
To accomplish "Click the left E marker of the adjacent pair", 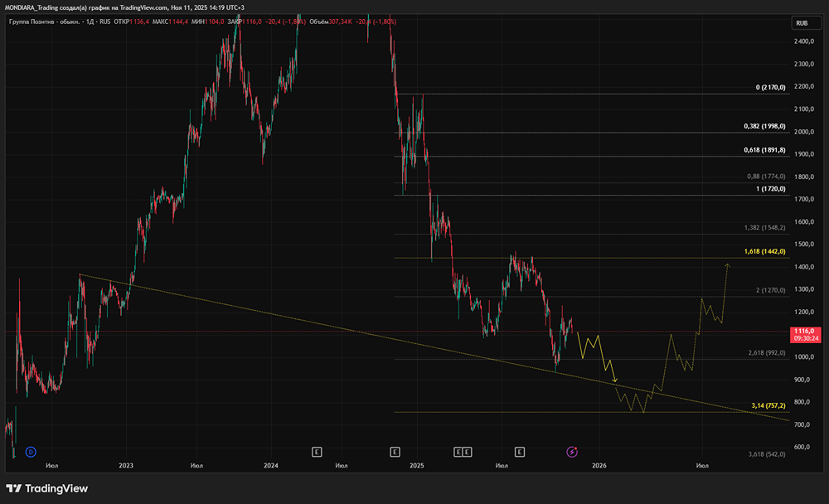I will (458, 452).
